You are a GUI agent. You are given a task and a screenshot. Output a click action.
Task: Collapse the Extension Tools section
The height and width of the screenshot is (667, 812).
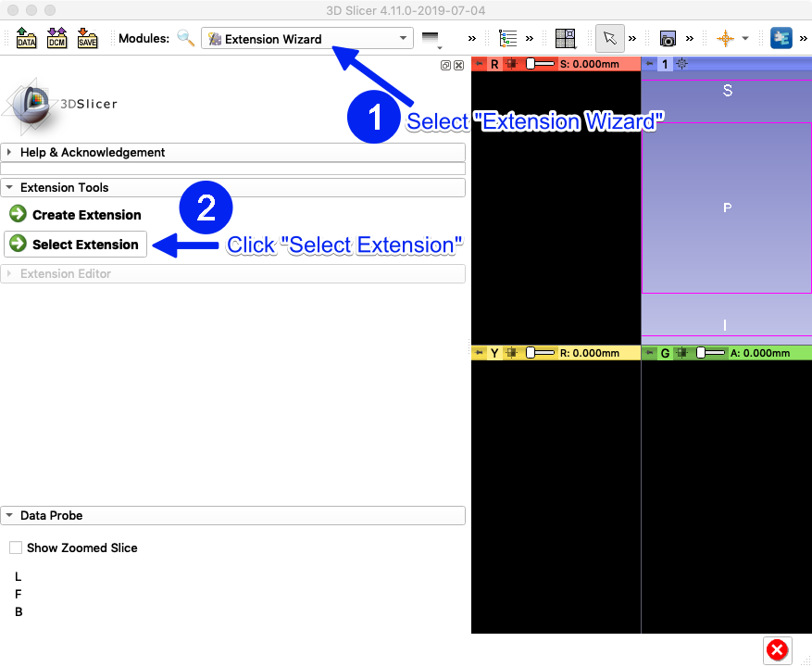pyautogui.click(x=233, y=188)
